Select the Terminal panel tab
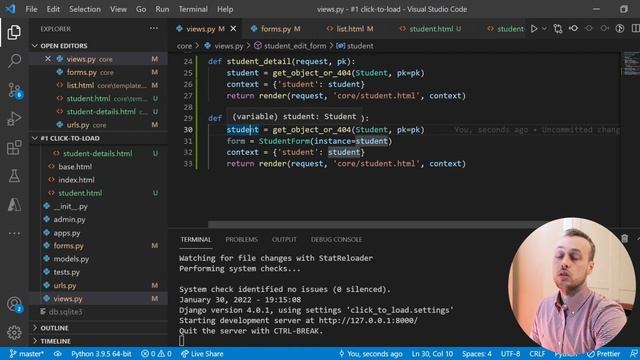The height and width of the screenshot is (360, 640). click(x=196, y=239)
